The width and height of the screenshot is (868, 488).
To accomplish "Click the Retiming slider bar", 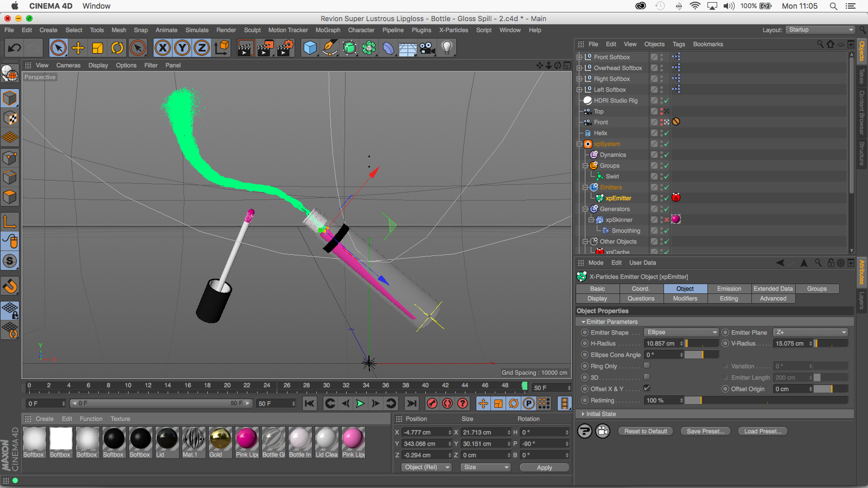I will click(766, 400).
